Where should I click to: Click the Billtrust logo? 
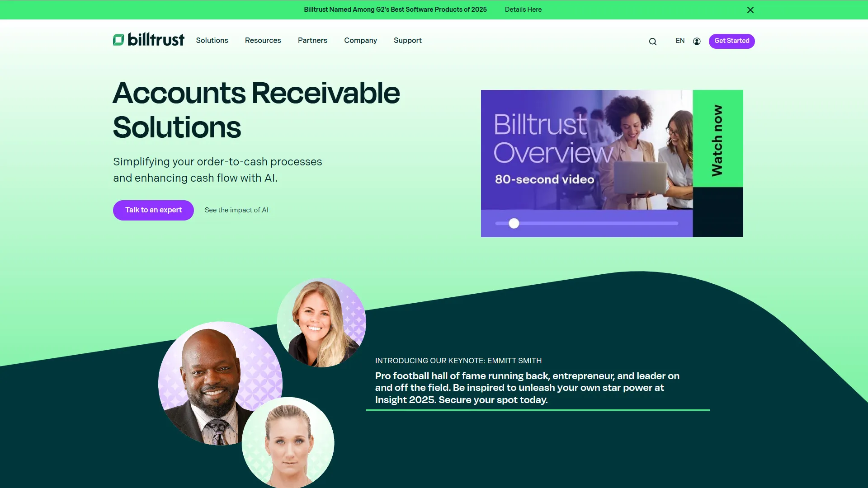[x=149, y=40]
